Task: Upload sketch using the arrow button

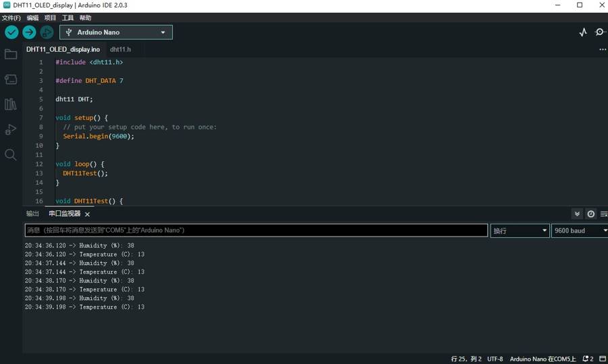Action: pos(29,32)
